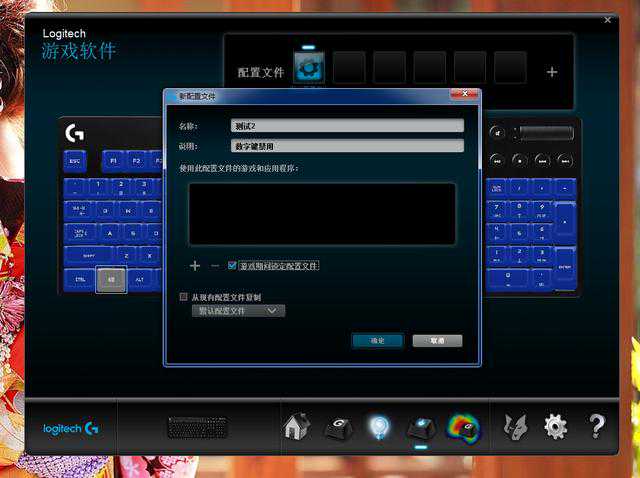Enable 从现有配置文件复制 checkbox

click(183, 297)
